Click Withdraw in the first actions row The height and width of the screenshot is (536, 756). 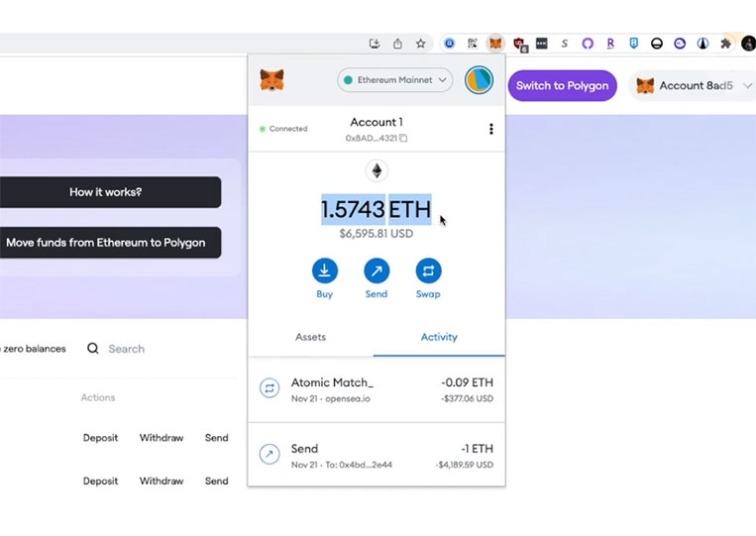pyautogui.click(x=162, y=438)
